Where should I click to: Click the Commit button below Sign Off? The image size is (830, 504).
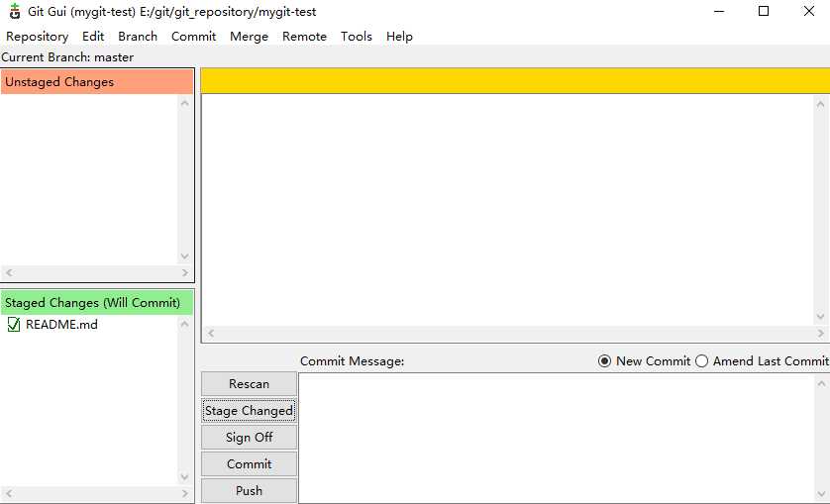click(x=249, y=464)
